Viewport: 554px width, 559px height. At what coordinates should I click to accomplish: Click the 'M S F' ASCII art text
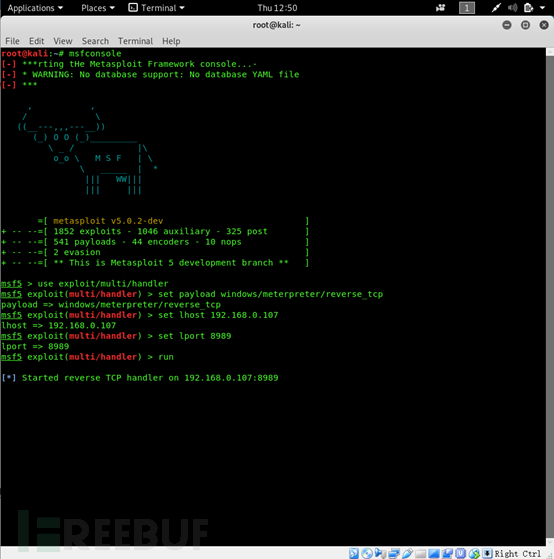108,158
